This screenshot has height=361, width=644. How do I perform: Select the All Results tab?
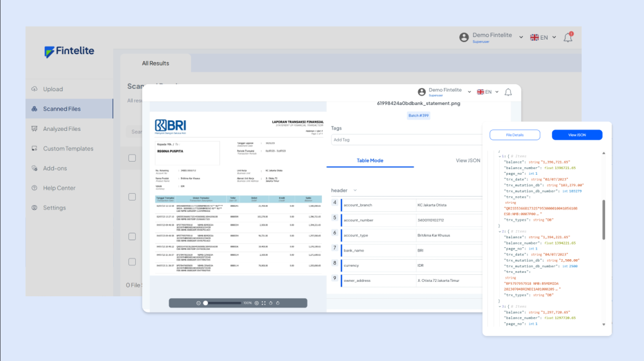pyautogui.click(x=155, y=64)
